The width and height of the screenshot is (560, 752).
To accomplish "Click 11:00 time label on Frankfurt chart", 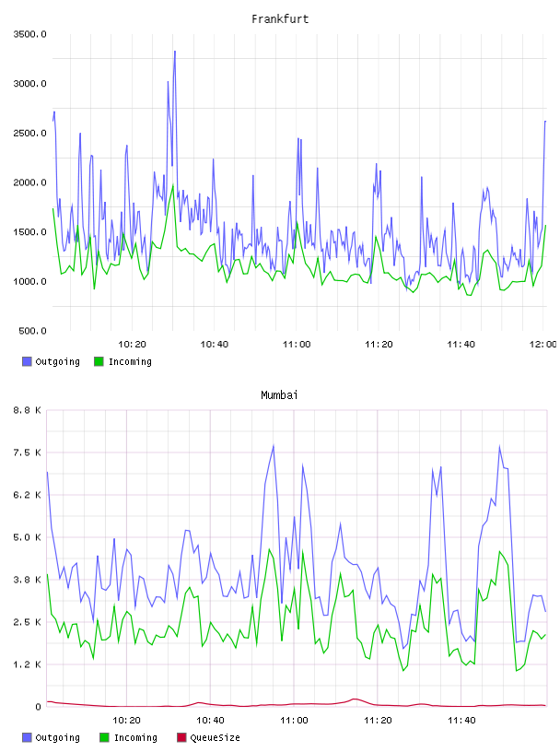I will pyautogui.click(x=297, y=345).
